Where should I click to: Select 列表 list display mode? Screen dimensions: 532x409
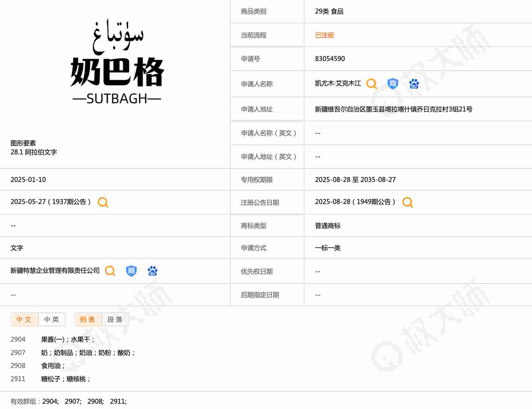tap(87, 319)
